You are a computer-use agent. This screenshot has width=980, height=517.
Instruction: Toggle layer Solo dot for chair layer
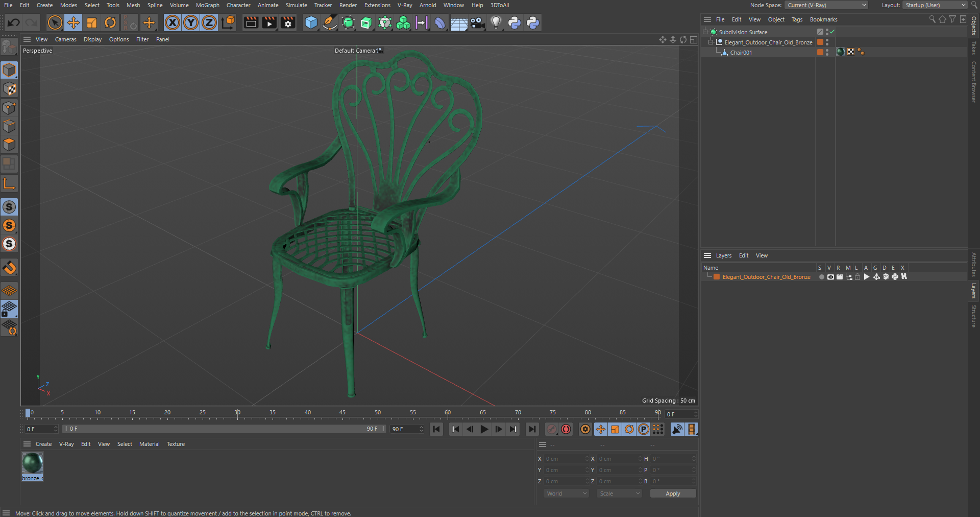(x=821, y=277)
